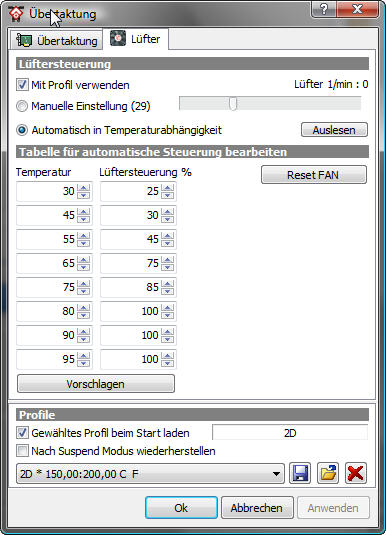The height and width of the screenshot is (535, 386).
Task: Click the Lüftersteuerung % column label
Action: click(145, 172)
